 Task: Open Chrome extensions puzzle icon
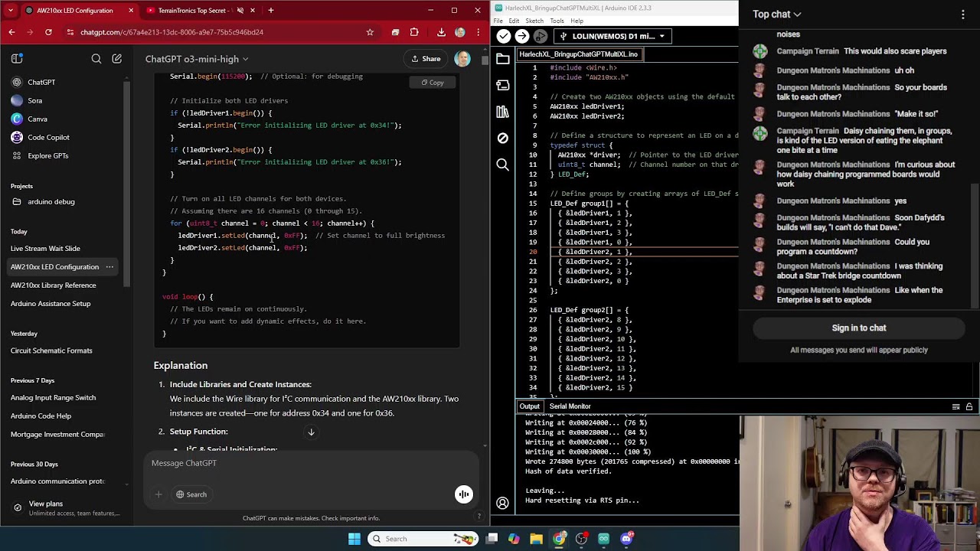(414, 32)
